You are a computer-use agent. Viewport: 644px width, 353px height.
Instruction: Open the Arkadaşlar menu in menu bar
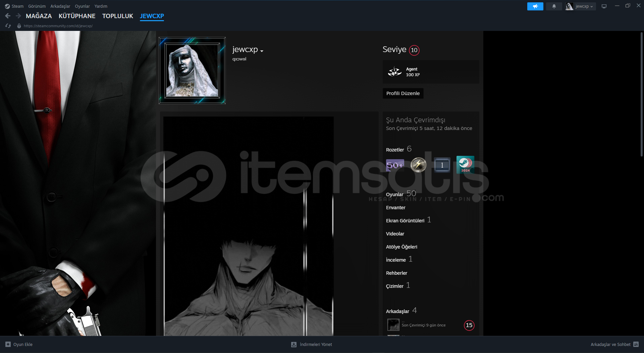tap(60, 6)
